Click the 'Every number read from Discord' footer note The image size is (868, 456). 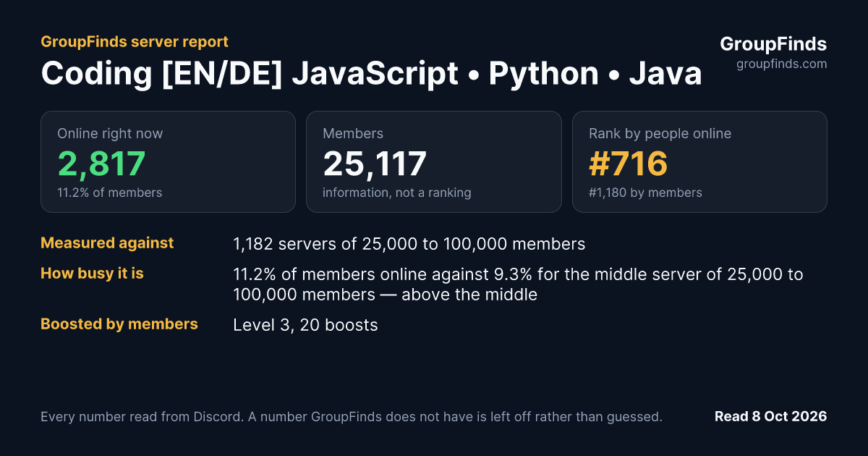pos(352,416)
